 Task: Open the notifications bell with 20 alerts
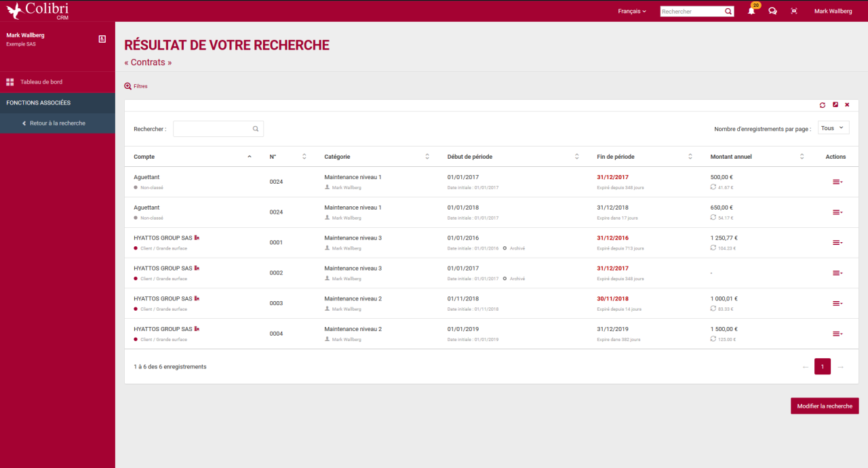coord(751,11)
